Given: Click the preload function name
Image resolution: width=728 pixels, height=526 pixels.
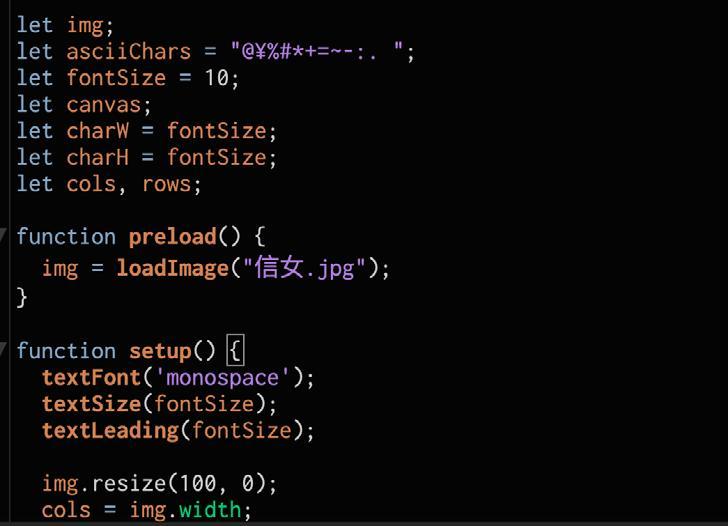Looking at the screenshot, I should 172,237.
